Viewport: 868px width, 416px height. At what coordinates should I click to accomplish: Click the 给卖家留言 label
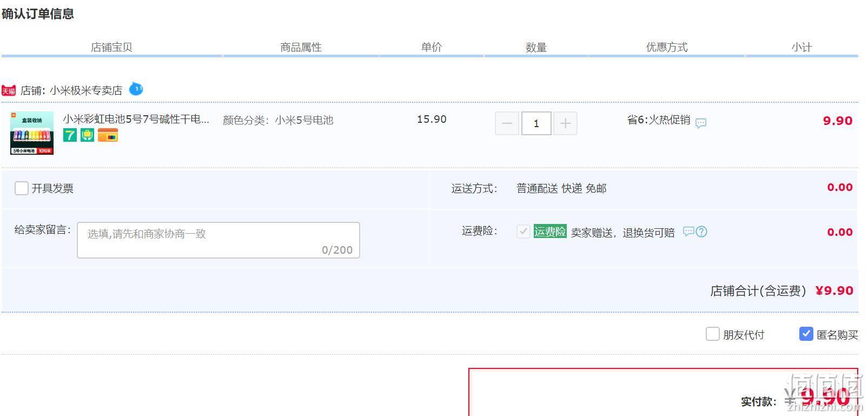click(43, 230)
